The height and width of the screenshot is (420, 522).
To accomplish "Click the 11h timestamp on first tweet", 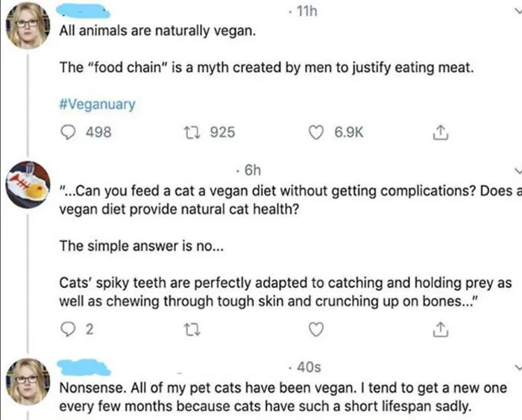I will click(x=306, y=12).
